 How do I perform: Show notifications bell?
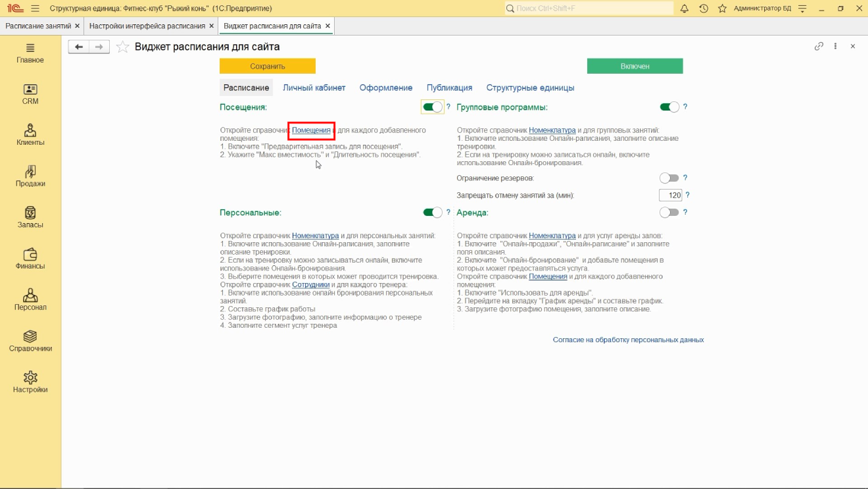pyautogui.click(x=684, y=9)
